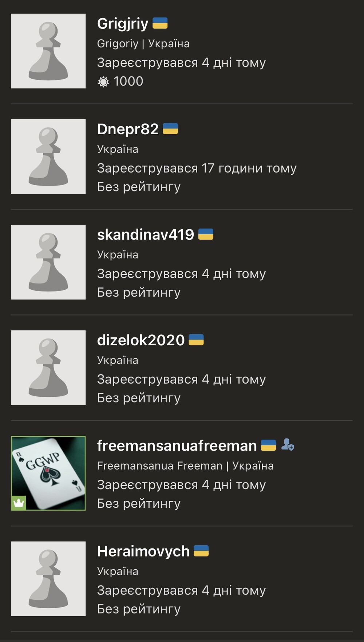
Task: Open the freemansanuafreeman profile link
Action: coord(177,446)
